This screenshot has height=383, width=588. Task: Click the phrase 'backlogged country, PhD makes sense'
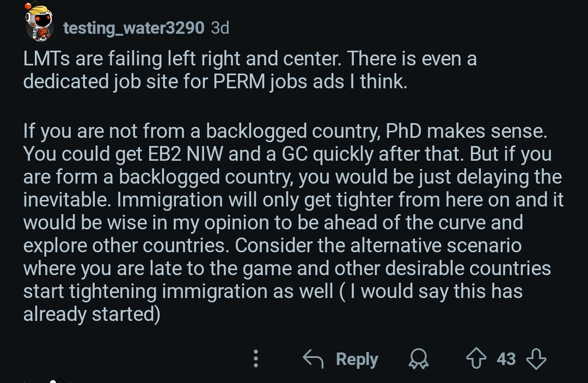[x=377, y=131]
